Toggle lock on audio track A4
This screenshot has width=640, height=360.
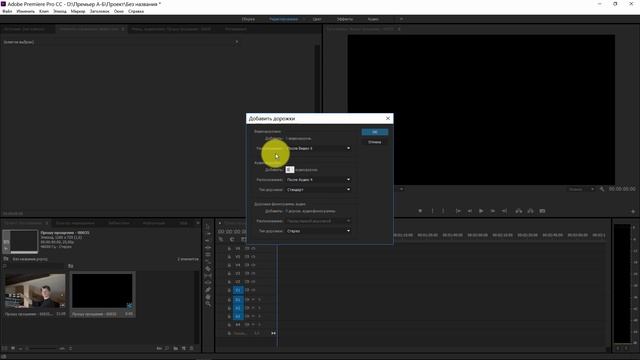click(229, 324)
